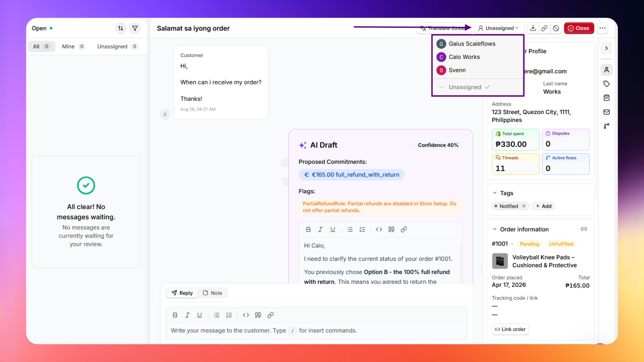Collapse the Tags section
The width and height of the screenshot is (644, 362).
495,193
